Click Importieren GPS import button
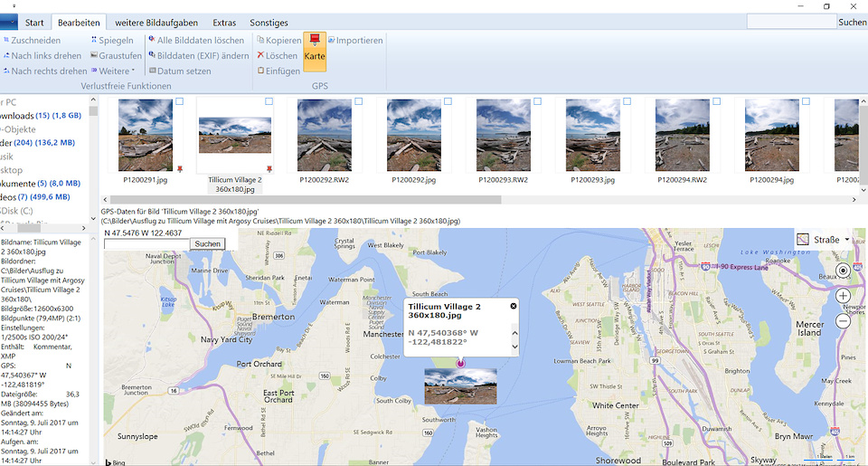This screenshot has height=466, width=868. [x=359, y=41]
